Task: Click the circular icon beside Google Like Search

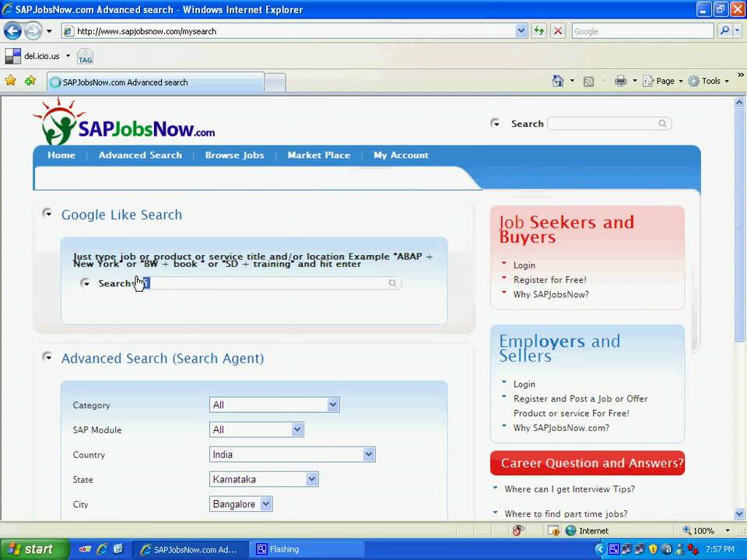Action: [47, 213]
